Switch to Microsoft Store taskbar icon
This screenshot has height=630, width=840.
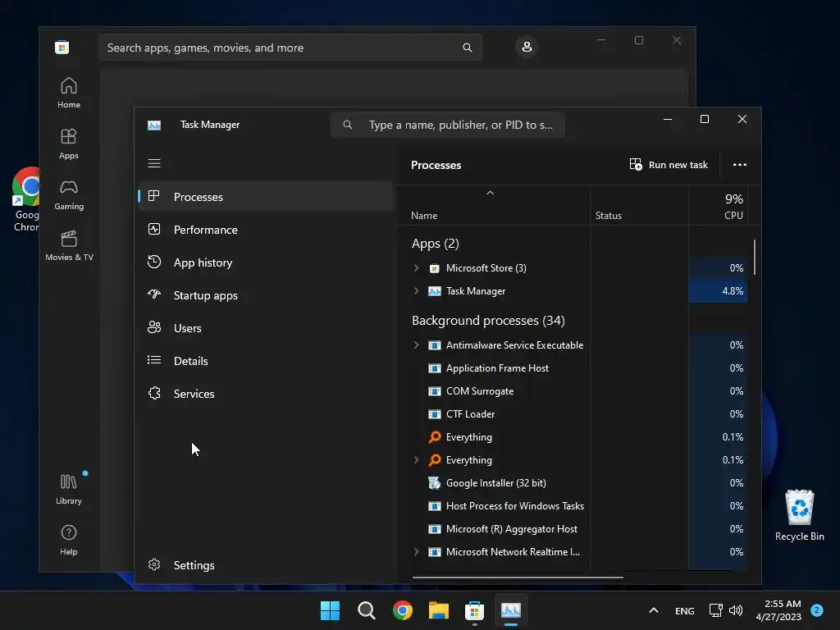[x=475, y=610]
